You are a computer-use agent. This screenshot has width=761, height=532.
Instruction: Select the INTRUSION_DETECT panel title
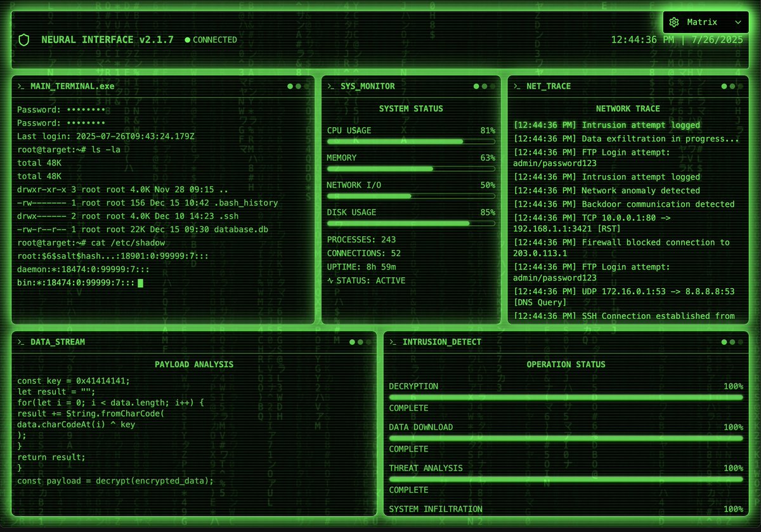pos(442,342)
